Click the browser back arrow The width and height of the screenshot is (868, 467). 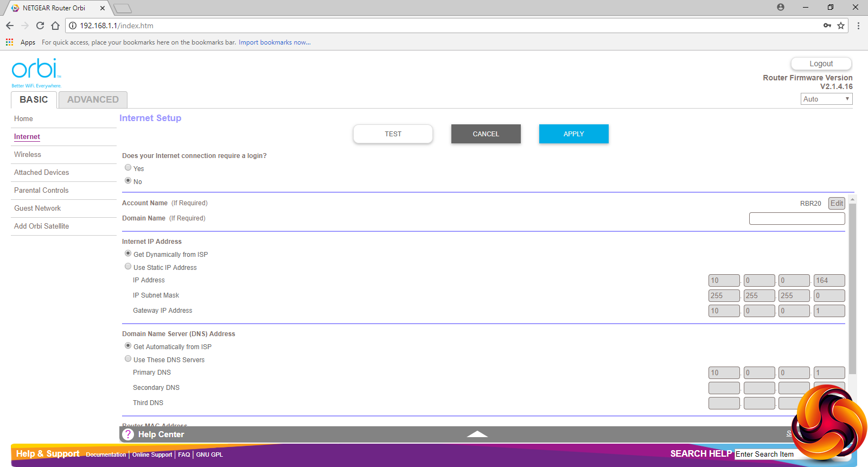(x=10, y=26)
